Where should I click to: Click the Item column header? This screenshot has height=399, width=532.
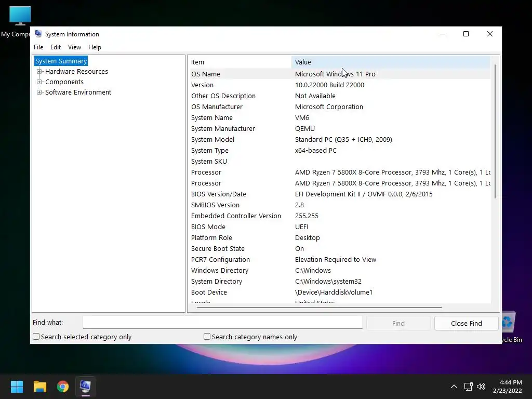(x=240, y=62)
